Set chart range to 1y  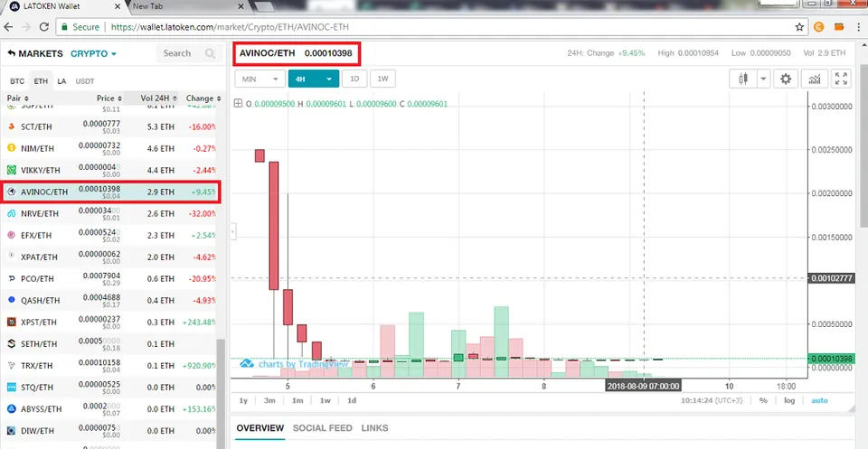pos(243,400)
